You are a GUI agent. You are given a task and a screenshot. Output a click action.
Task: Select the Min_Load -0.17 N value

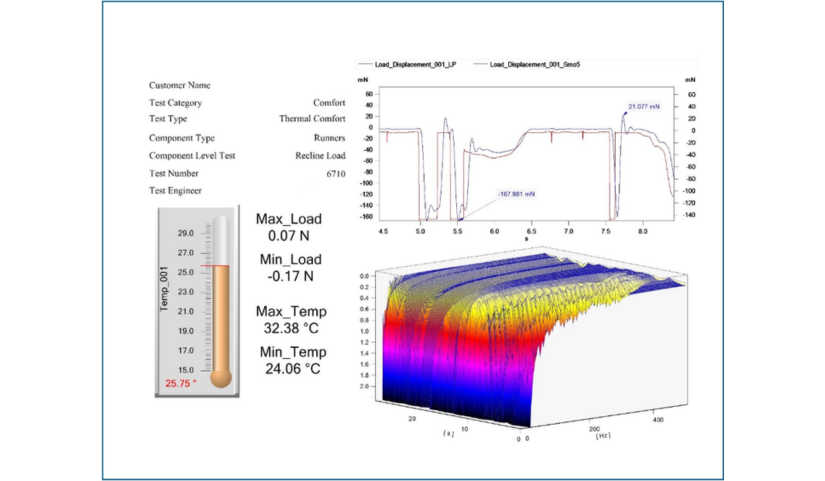pos(290,276)
